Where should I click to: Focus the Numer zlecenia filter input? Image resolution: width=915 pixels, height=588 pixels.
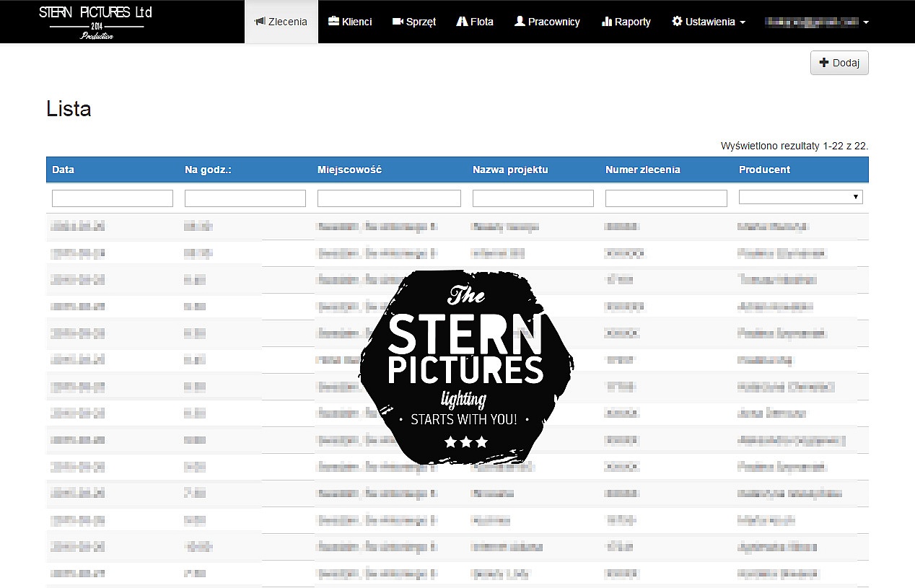tap(666, 198)
